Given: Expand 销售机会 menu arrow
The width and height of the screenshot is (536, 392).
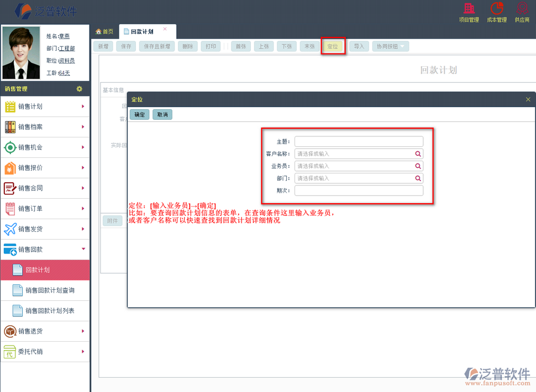Looking at the screenshot, I should coord(83,147).
